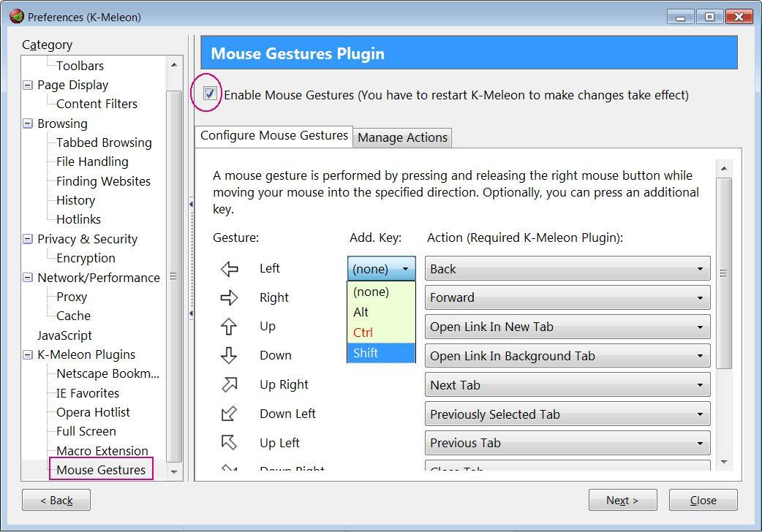Click the < Back button
762x532 pixels.
click(x=56, y=500)
